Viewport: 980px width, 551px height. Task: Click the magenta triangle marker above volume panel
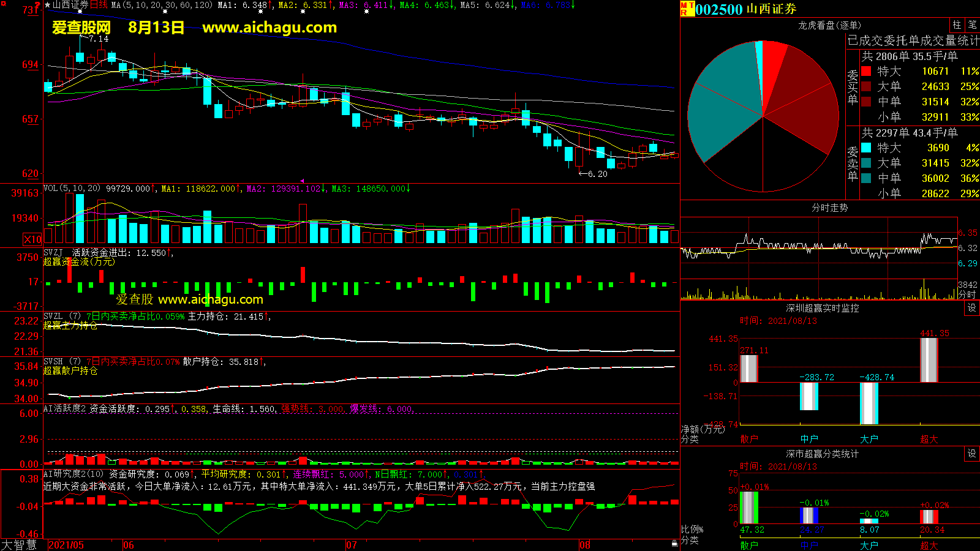(301, 181)
